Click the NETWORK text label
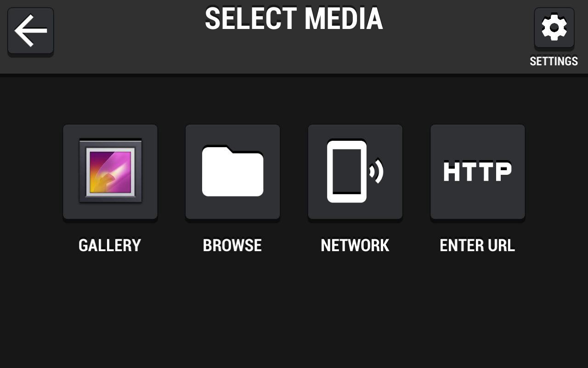This screenshot has height=368, width=588. click(355, 245)
